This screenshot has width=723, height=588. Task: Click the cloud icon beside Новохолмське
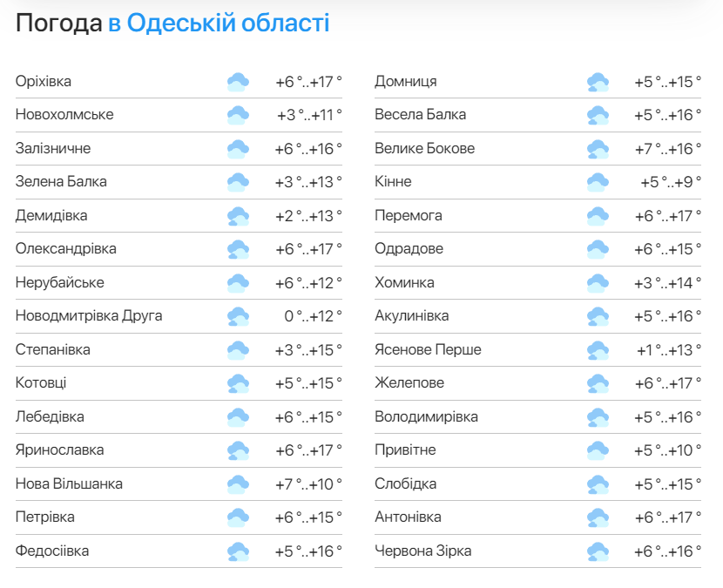[x=238, y=116]
